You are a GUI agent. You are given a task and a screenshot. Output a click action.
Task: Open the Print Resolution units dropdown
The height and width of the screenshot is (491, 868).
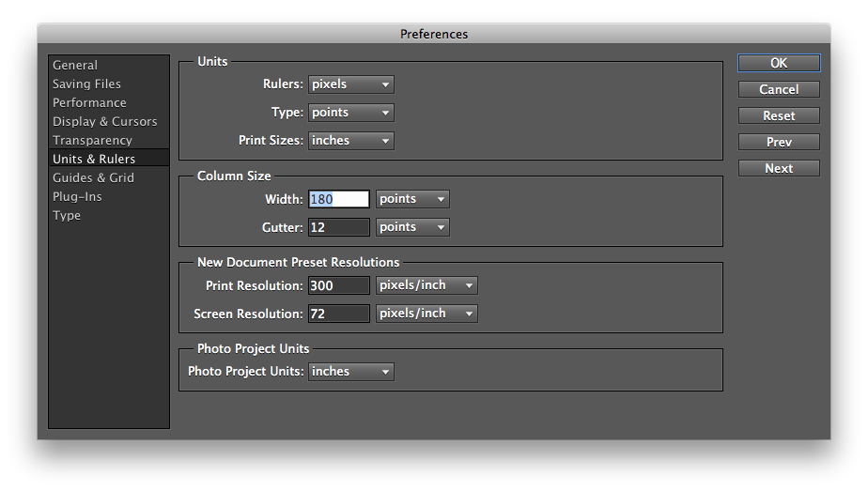pyautogui.click(x=426, y=285)
